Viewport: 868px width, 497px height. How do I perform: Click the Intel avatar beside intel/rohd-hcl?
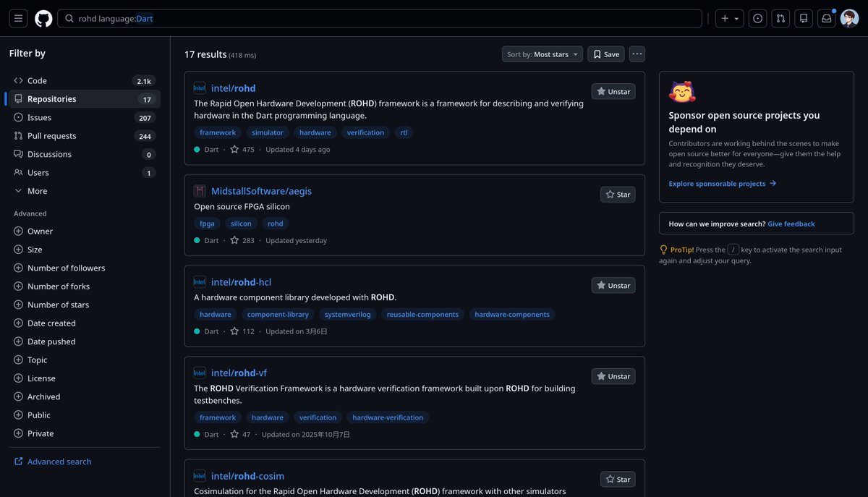point(200,282)
